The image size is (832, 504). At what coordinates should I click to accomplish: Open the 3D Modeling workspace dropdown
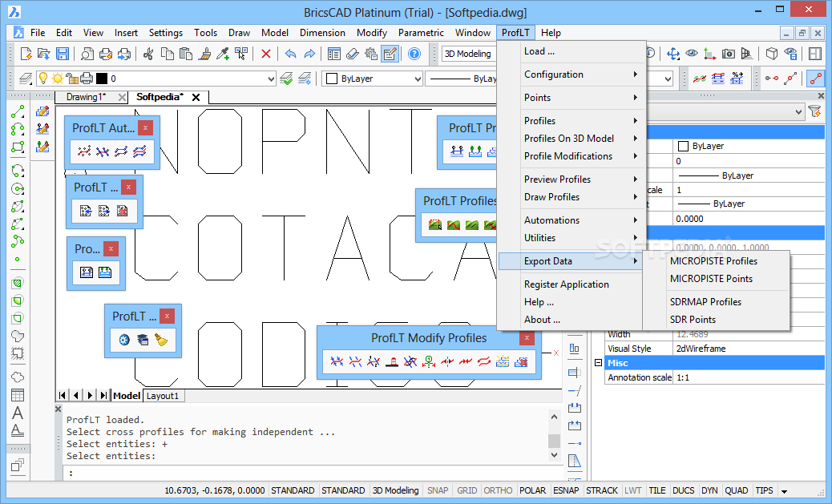pos(468,54)
